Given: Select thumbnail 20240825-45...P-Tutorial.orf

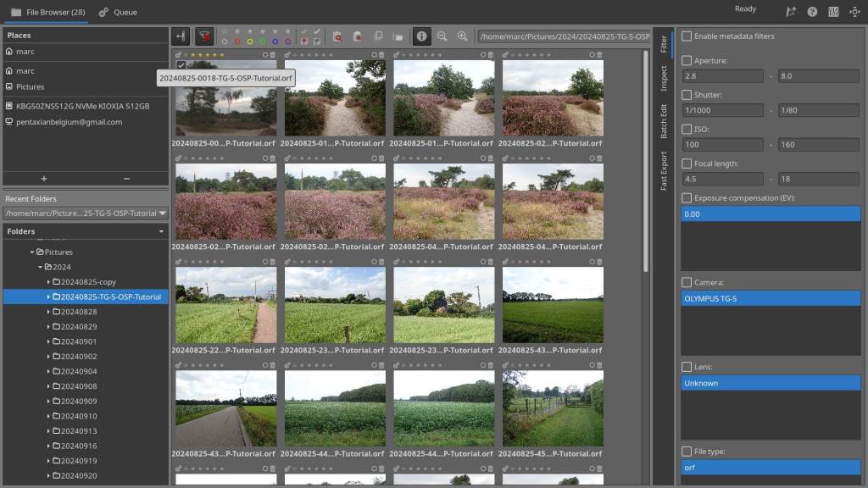Looking at the screenshot, I should pyautogui.click(x=553, y=408).
